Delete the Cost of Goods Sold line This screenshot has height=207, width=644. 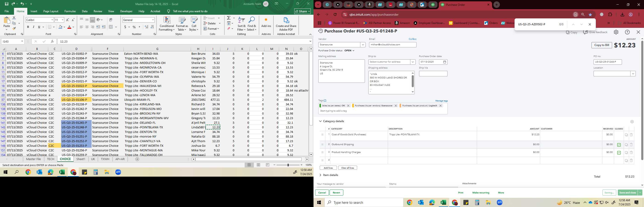(x=631, y=135)
